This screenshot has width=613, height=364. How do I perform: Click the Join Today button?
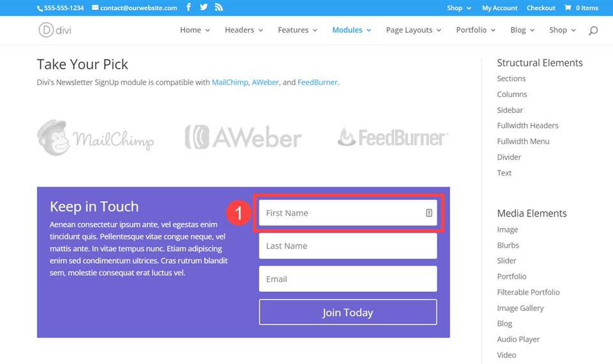348,312
